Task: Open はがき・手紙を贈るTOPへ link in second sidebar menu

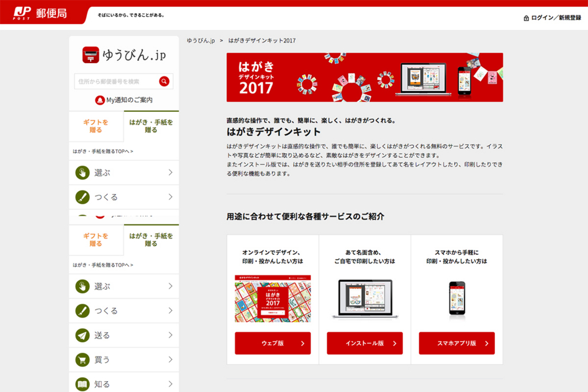Action: [x=103, y=265]
